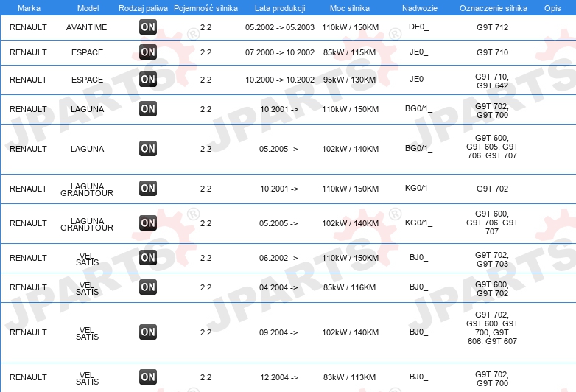Click the ON icon for VEL SATIS 09.2004
This screenshot has width=576, height=392.
coord(148,332)
